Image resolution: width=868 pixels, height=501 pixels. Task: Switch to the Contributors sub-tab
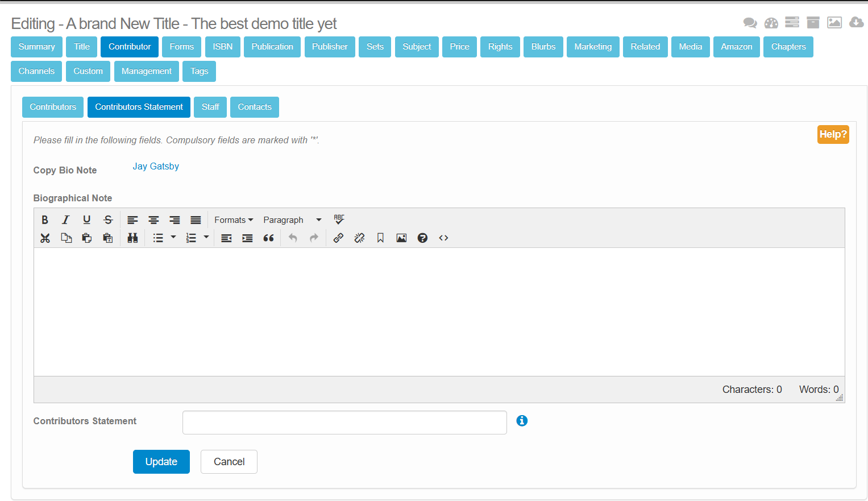click(x=53, y=107)
